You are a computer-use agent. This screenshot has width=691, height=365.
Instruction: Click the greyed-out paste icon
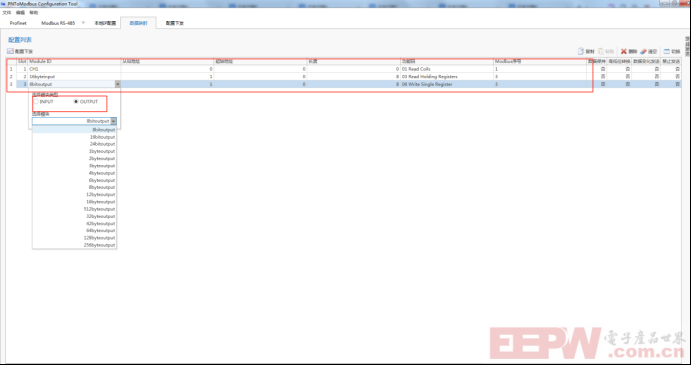click(x=601, y=51)
